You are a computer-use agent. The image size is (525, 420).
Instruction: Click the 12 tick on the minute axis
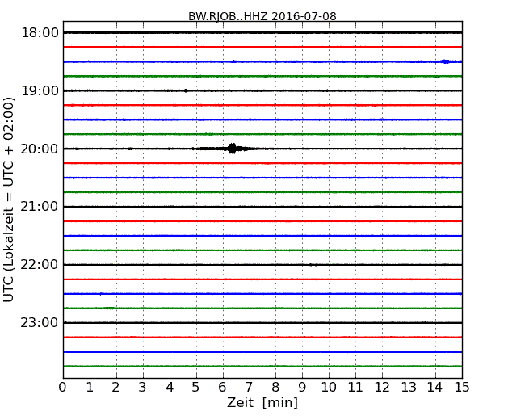[x=382, y=387]
